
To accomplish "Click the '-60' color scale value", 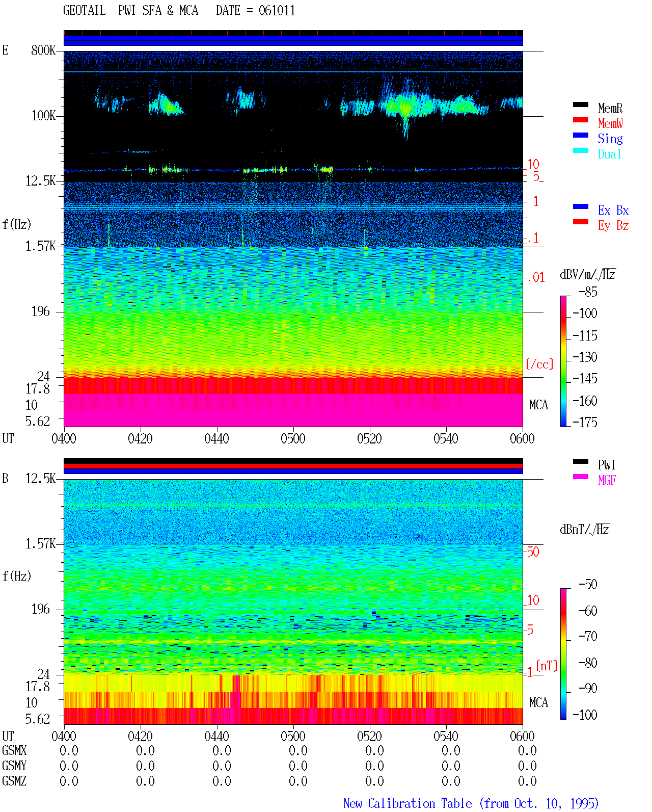I will click(588, 611).
